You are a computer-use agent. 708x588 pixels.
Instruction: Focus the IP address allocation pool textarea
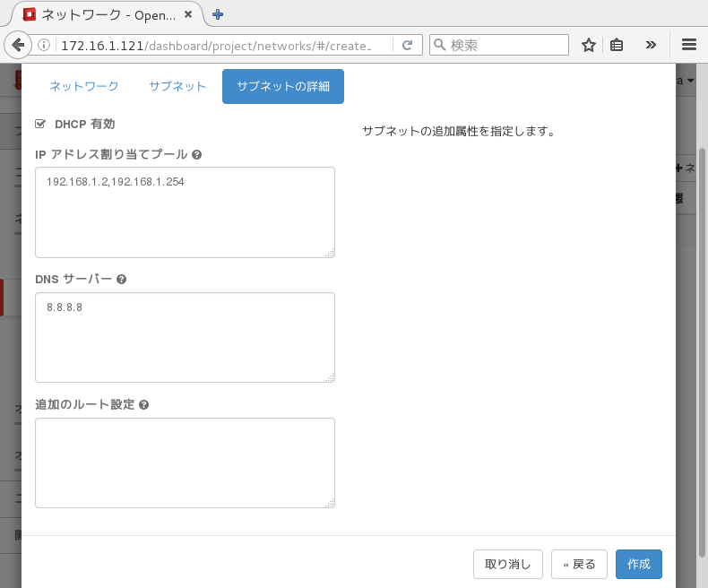(x=186, y=212)
